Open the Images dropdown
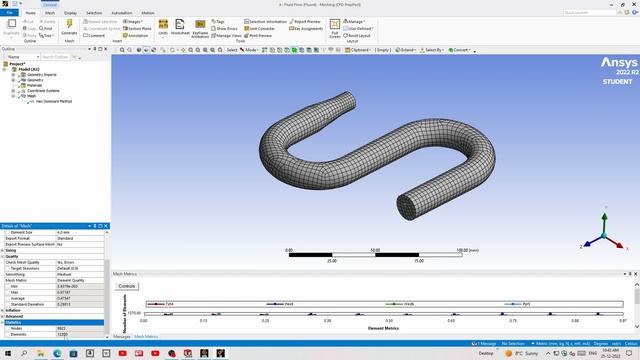The width and height of the screenshot is (640, 360). click(133, 21)
